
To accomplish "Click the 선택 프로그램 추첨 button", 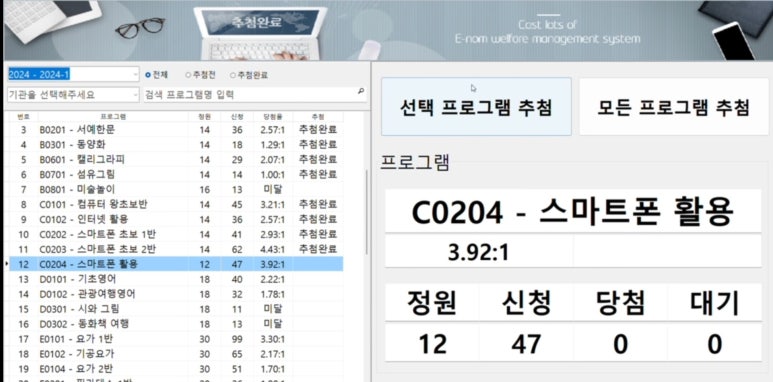I will tap(476, 106).
